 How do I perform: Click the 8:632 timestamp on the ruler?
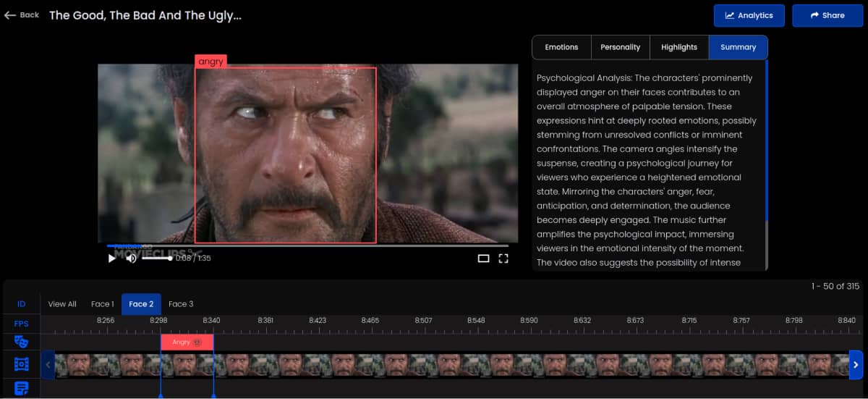click(x=582, y=320)
